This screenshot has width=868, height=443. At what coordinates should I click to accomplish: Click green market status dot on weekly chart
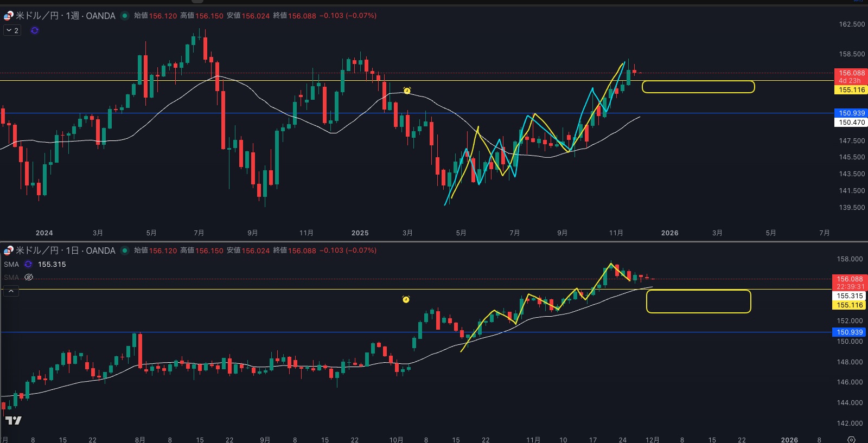pos(125,16)
